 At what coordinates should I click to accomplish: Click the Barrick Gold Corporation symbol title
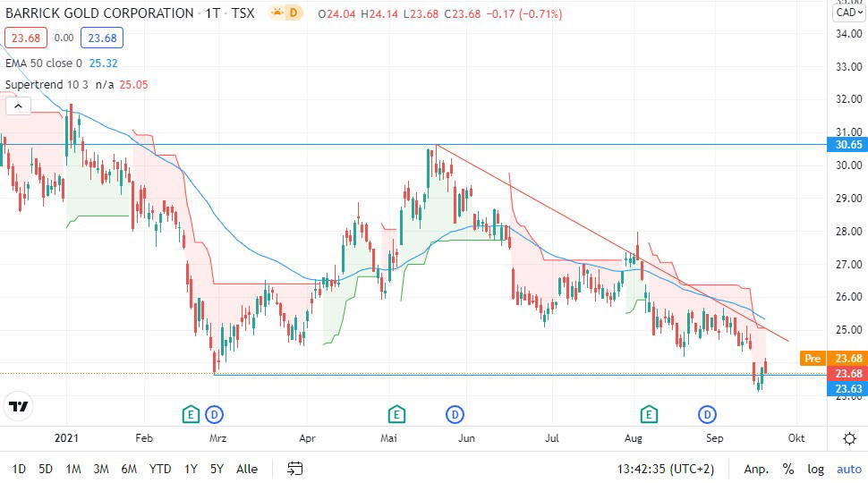[99, 13]
